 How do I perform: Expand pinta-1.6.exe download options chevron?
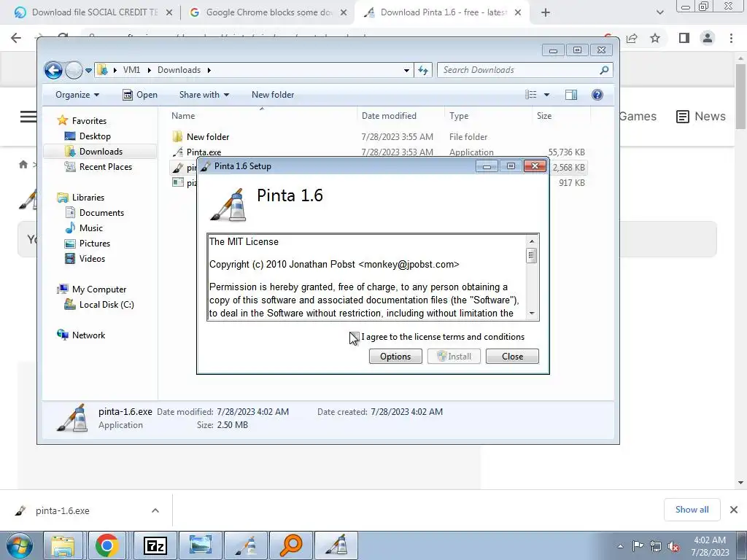155,510
